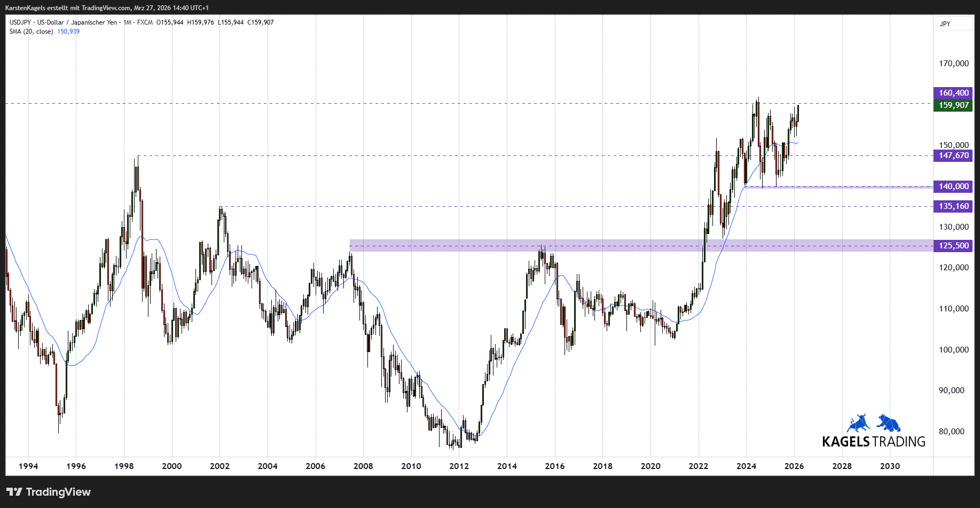Select the 135,160 price level label

point(953,206)
